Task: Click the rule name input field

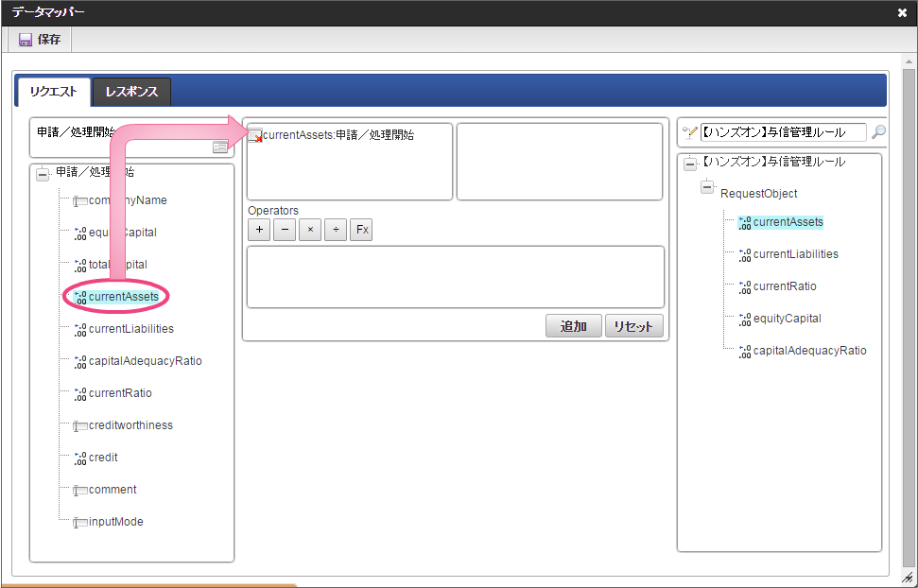Action: coord(784,132)
